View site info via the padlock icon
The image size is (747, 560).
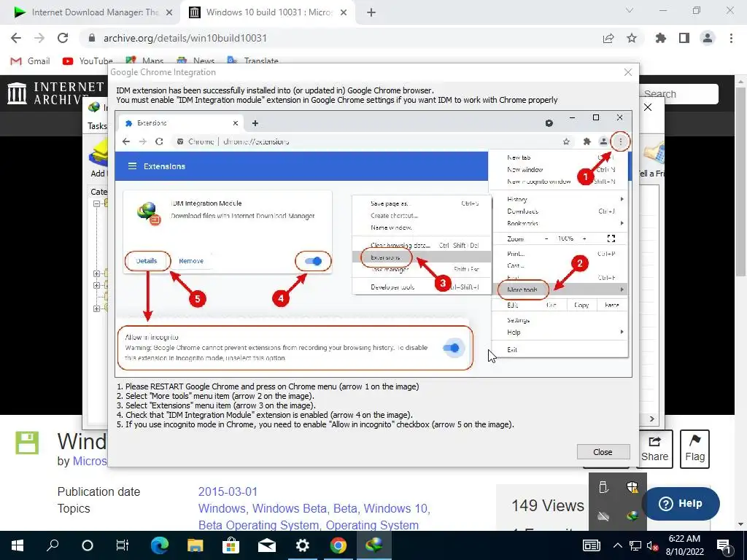[x=92, y=38]
